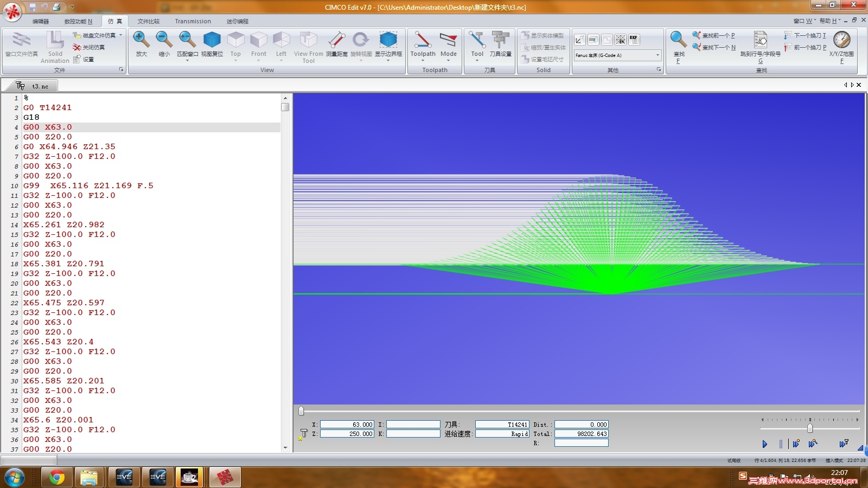Open the 编辑器 ribbon tab
The height and width of the screenshot is (488, 868).
[41, 22]
